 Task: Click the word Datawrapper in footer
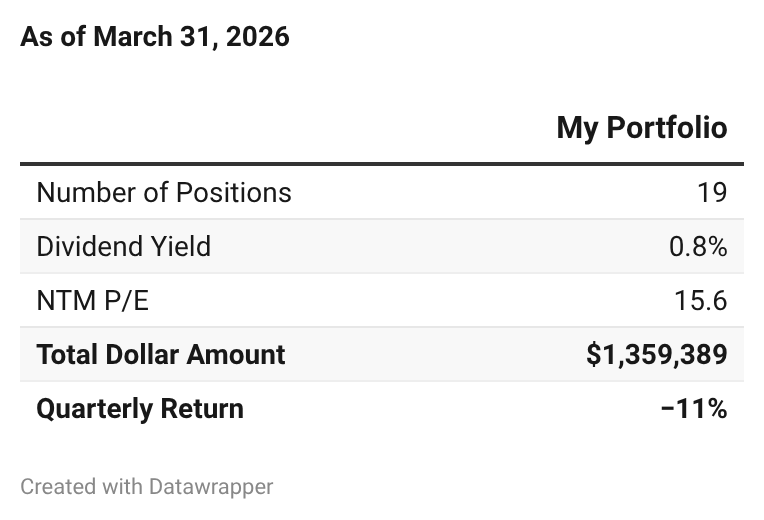coord(211,486)
